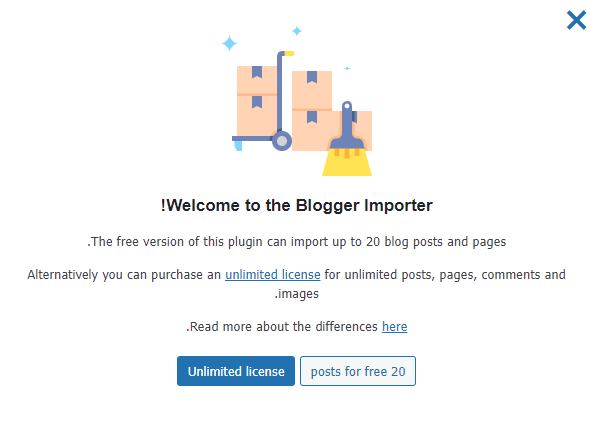591x437 pixels.
Task: Close the welcome dialog with the X
Action: (576, 20)
